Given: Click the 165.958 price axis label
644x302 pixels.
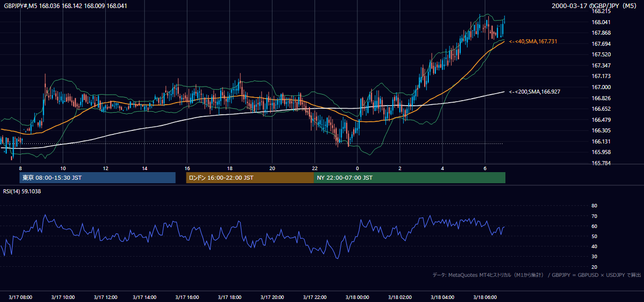Looking at the screenshot, I should [x=601, y=152].
